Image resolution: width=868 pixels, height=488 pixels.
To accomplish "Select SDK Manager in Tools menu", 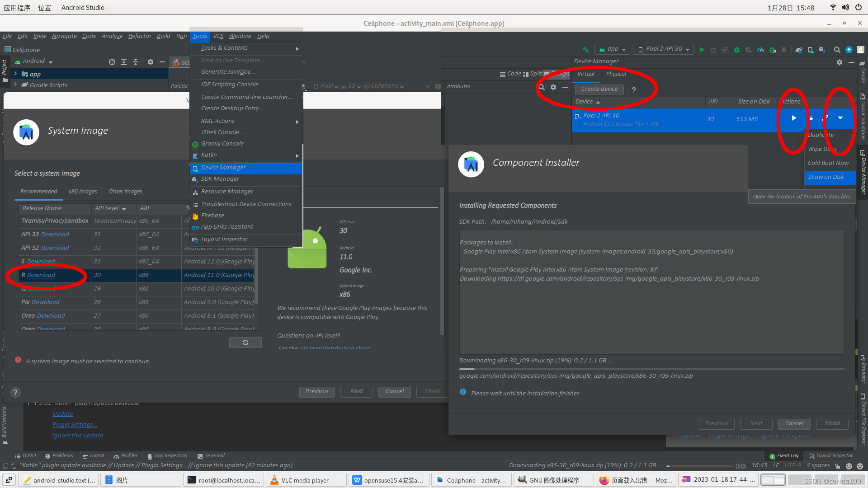I will pos(246,179).
